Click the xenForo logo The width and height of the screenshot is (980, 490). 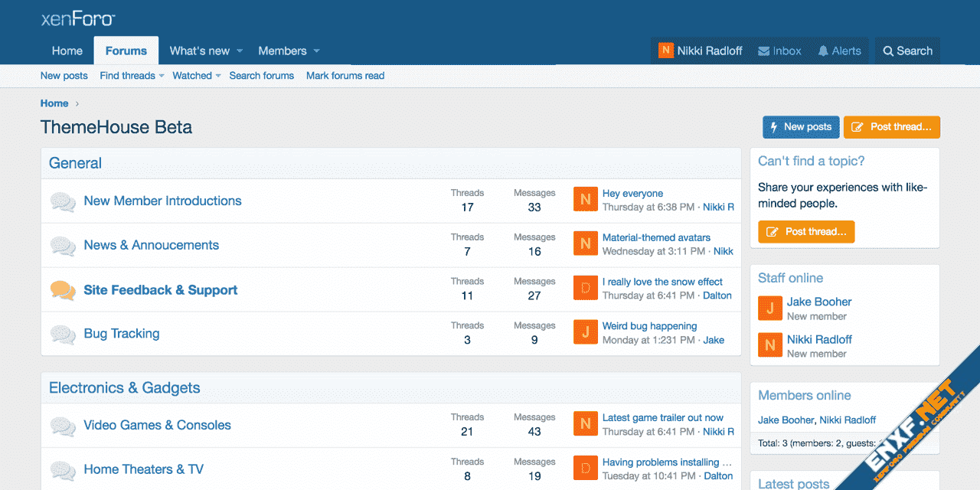(x=77, y=19)
